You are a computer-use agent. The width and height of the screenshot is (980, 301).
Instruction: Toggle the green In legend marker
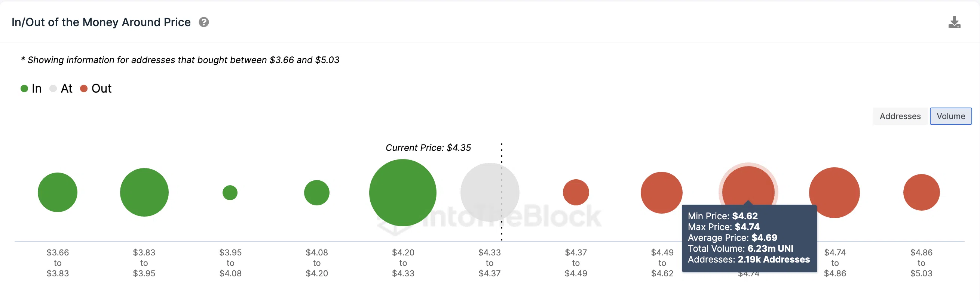coord(24,89)
